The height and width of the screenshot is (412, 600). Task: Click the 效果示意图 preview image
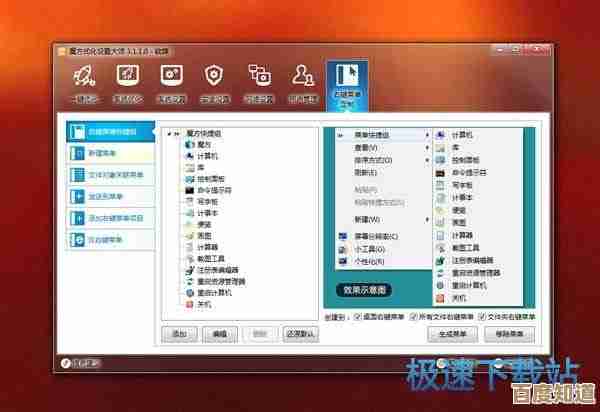click(x=429, y=217)
